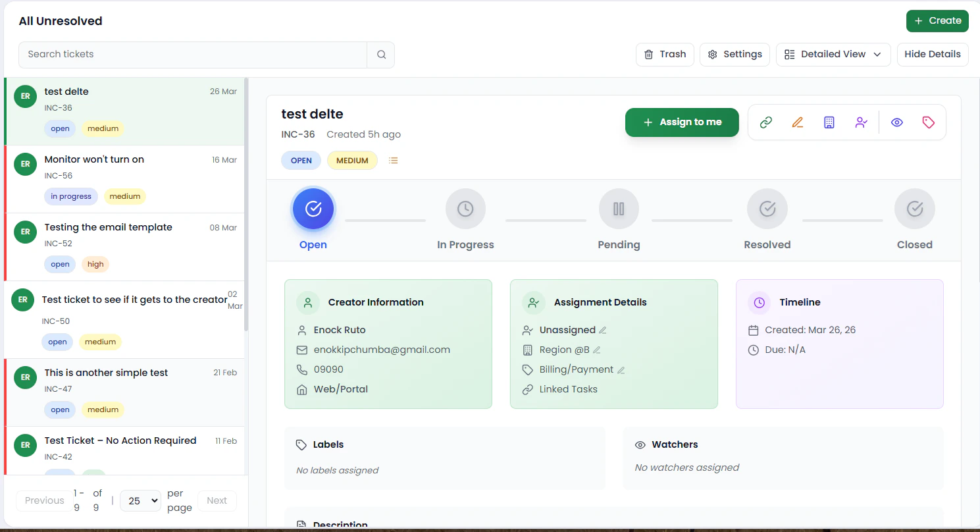
Task: Click the pink tag label icon
Action: pos(929,122)
